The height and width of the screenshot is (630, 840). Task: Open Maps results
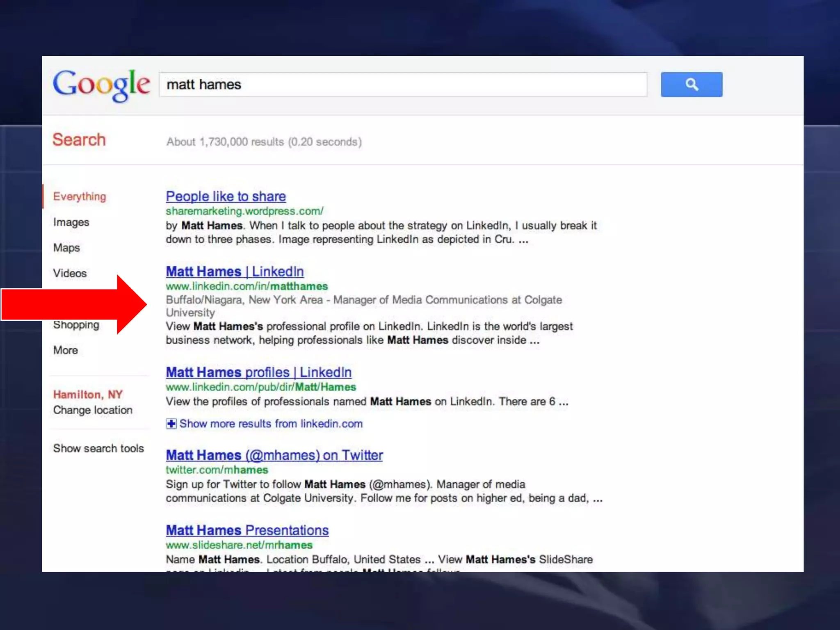pyautogui.click(x=66, y=248)
